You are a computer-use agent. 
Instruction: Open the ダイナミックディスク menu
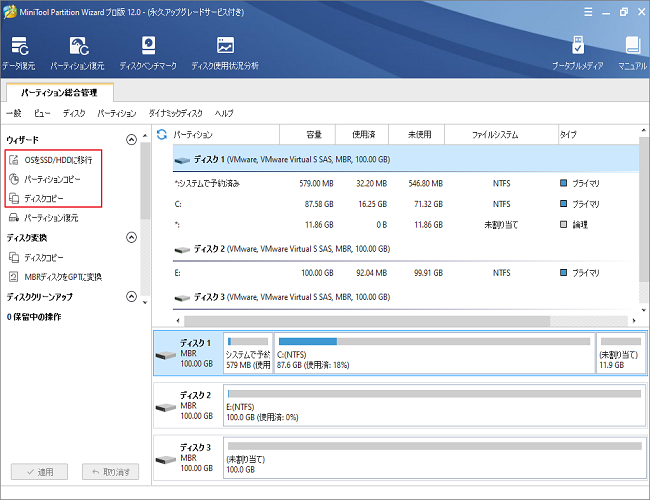(x=176, y=113)
